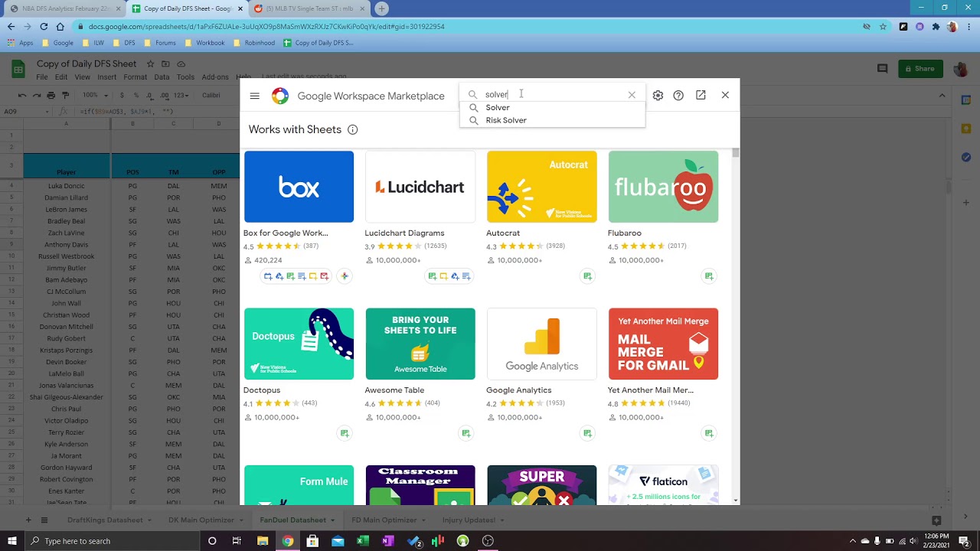Open the Doctopus app thumbnail
Viewport: 980px width, 551px height.
pyautogui.click(x=299, y=344)
